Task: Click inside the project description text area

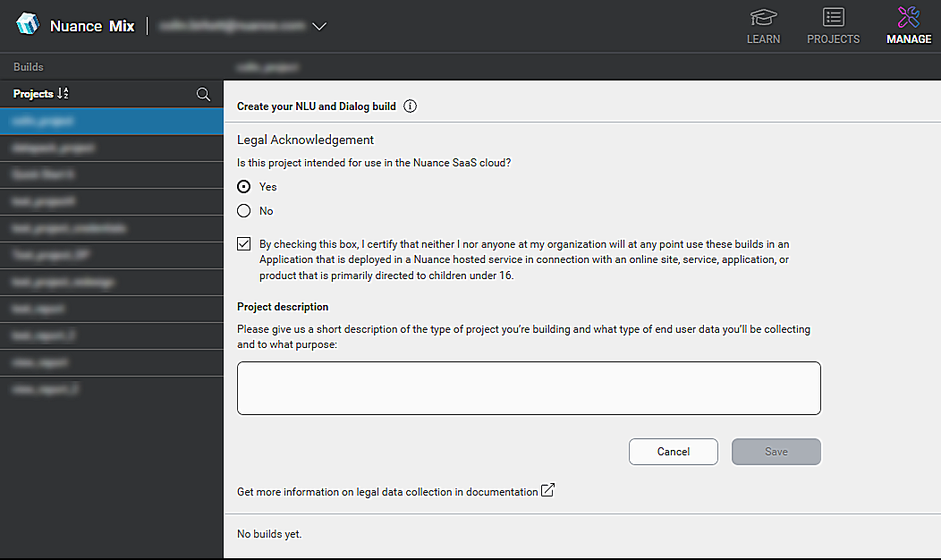Action: tap(528, 387)
